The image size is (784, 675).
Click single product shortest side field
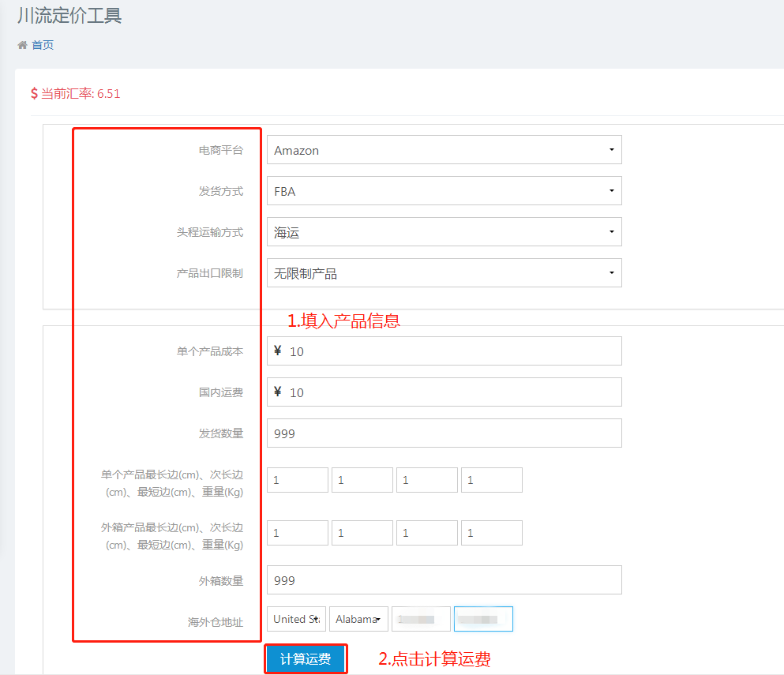pos(427,480)
